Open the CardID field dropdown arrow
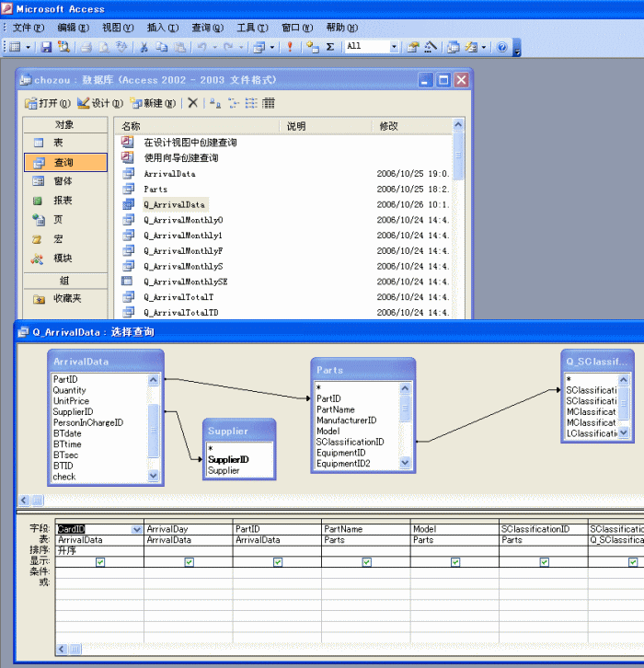This screenshot has height=668, width=644. pos(137,529)
